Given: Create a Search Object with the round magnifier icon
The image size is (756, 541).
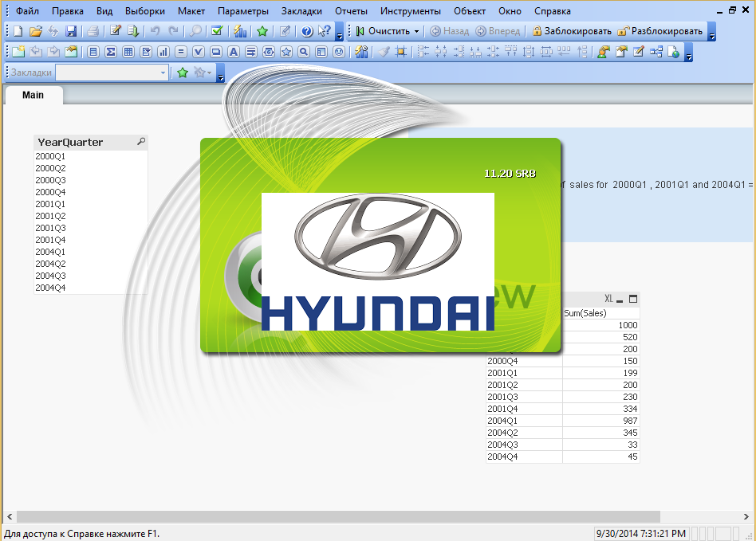Looking at the screenshot, I should [x=304, y=52].
